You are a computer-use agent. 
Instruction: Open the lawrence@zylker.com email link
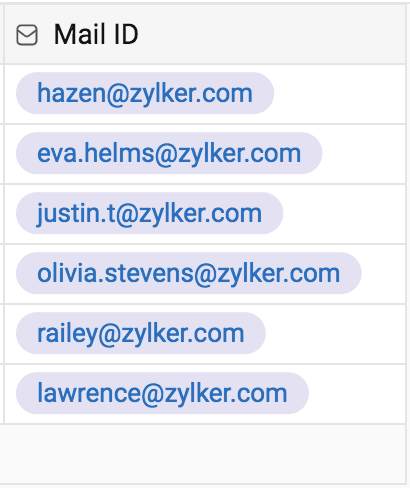pos(162,393)
